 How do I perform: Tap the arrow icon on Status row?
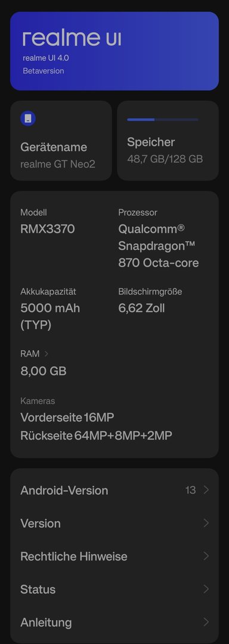tap(206, 589)
